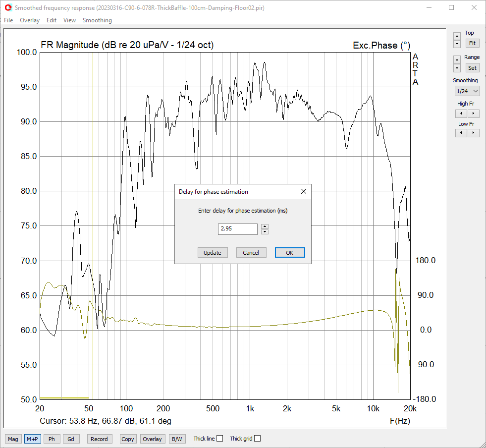
Task: Open the File menu
Action: pyautogui.click(x=8, y=20)
